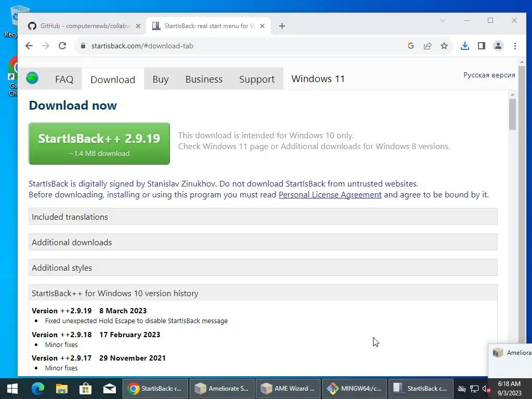Expand Additional styles section

263,268
